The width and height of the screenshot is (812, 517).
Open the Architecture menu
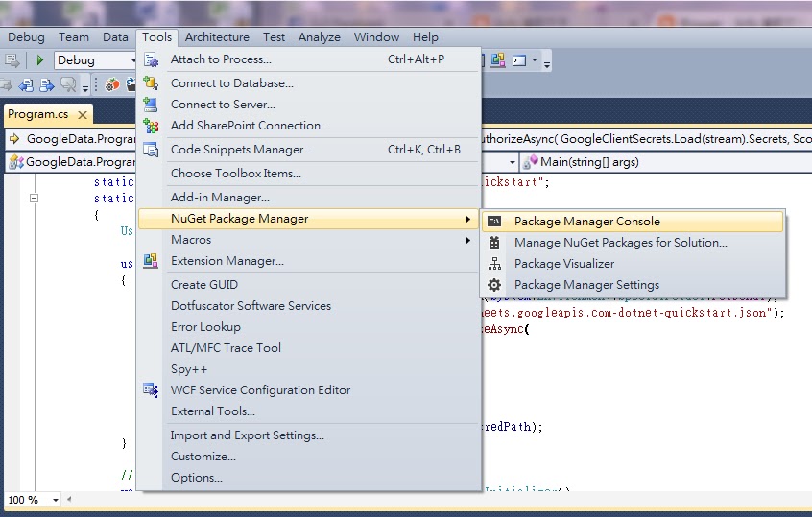pyautogui.click(x=217, y=37)
